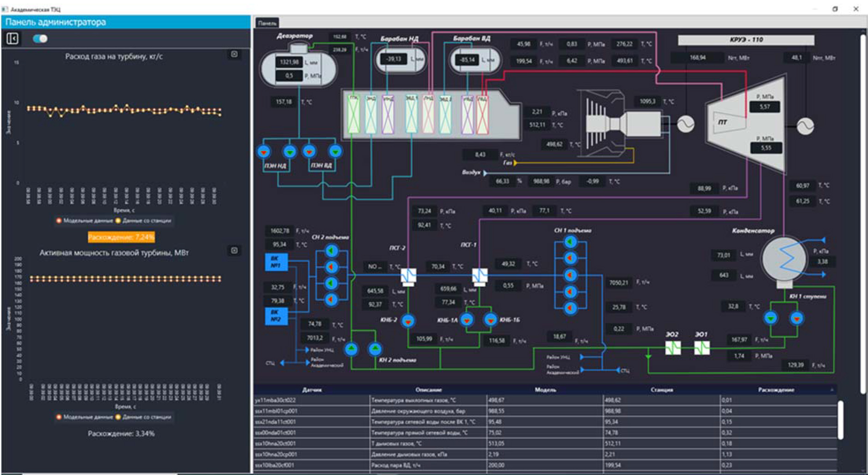Select the ВК №2 boiler block
The height and width of the screenshot is (475, 868).
pos(276,316)
